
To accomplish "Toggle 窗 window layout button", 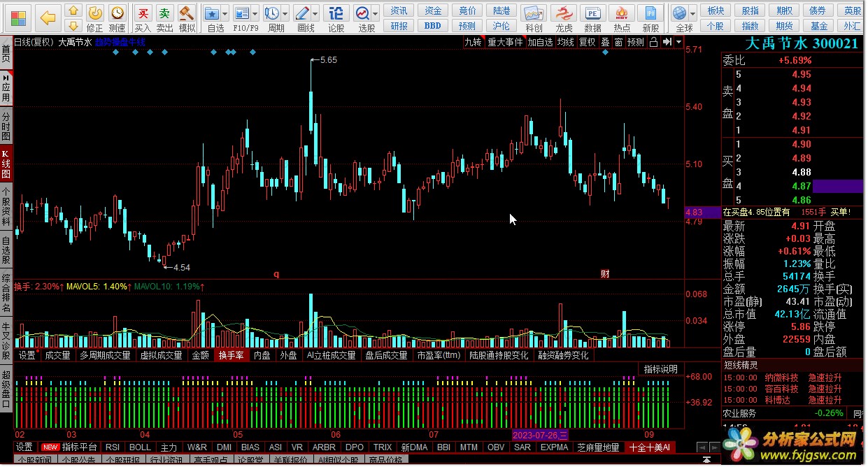I will click(618, 42).
